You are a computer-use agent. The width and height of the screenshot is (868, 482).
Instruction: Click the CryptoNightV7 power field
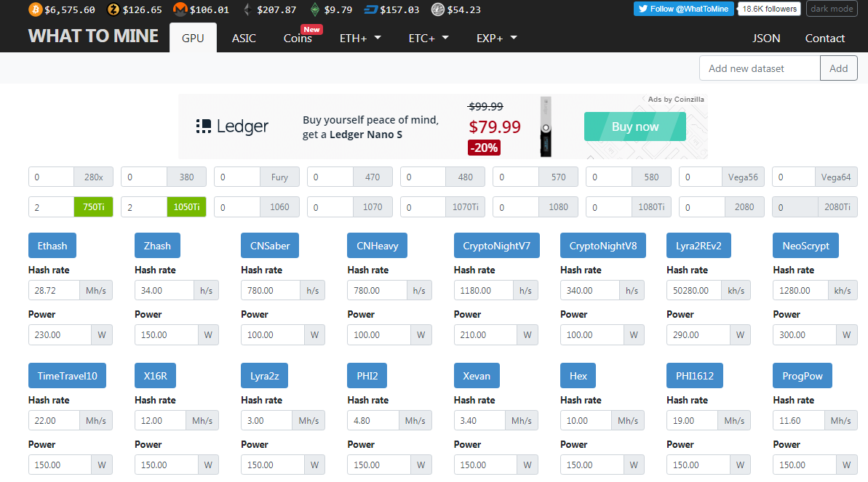(x=485, y=335)
